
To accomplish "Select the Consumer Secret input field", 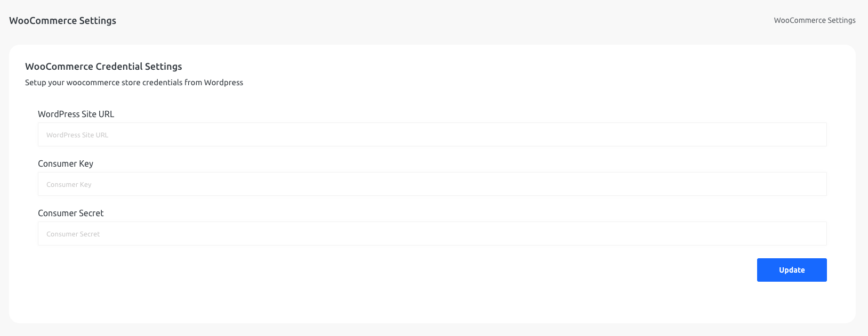I will [x=432, y=233].
